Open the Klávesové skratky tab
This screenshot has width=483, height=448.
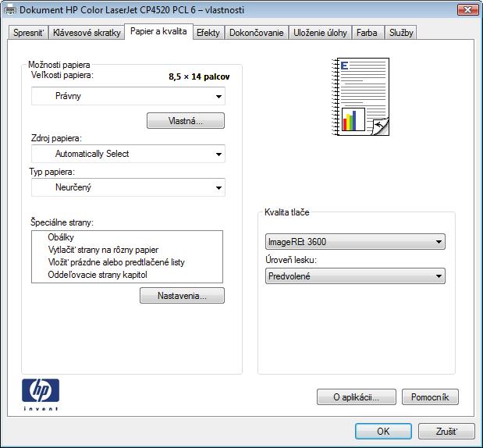click(x=87, y=32)
